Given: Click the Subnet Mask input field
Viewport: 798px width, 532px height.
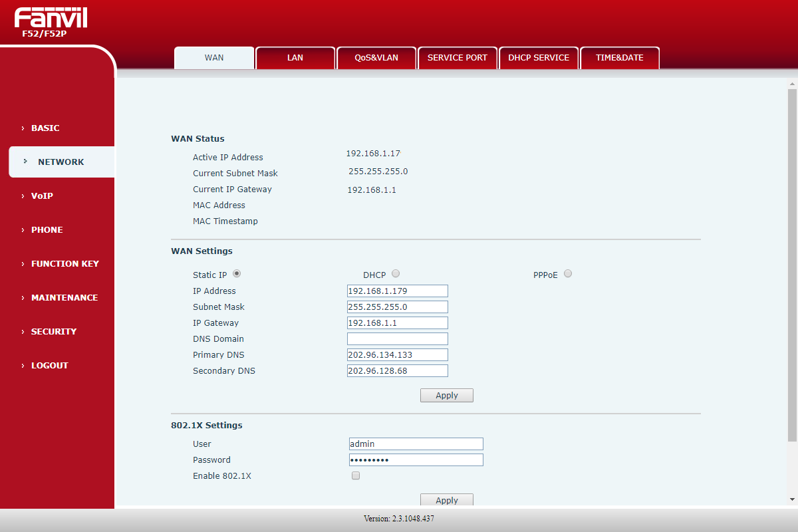Looking at the screenshot, I should (398, 307).
